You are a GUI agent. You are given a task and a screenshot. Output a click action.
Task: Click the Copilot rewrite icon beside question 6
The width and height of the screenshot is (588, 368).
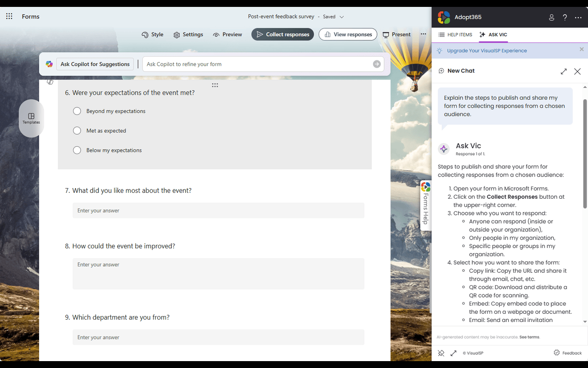(50, 82)
